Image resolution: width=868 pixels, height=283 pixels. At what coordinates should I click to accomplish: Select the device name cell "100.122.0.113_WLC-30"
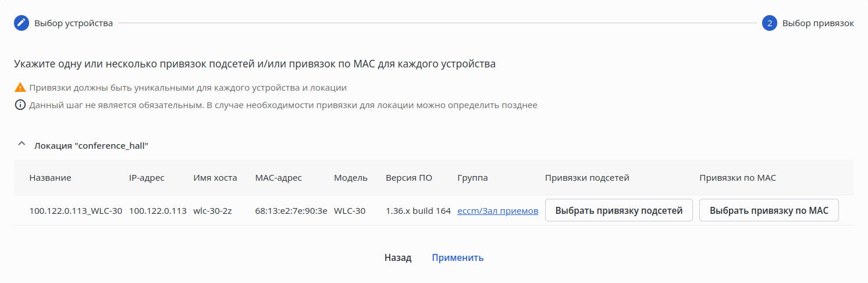point(76,210)
